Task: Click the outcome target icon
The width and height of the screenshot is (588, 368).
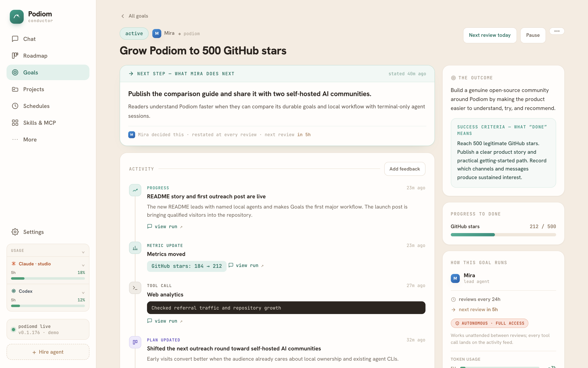Action: point(453,78)
